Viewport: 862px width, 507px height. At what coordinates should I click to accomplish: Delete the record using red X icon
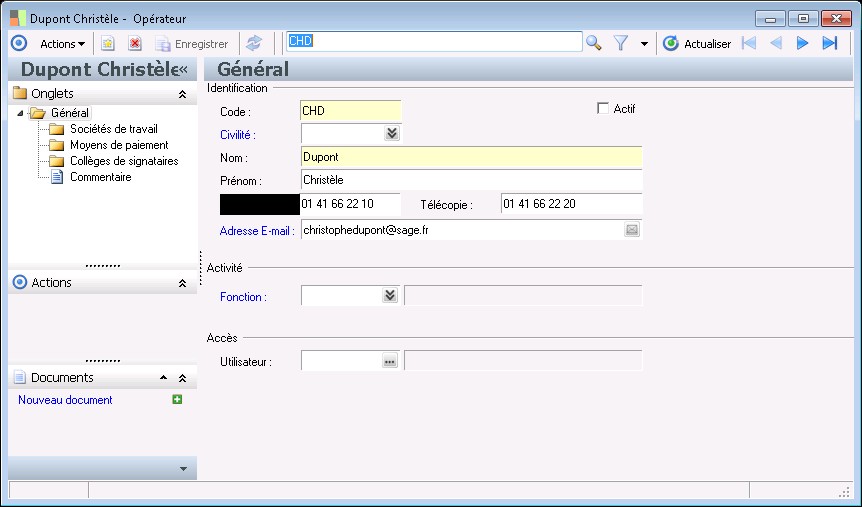(135, 43)
